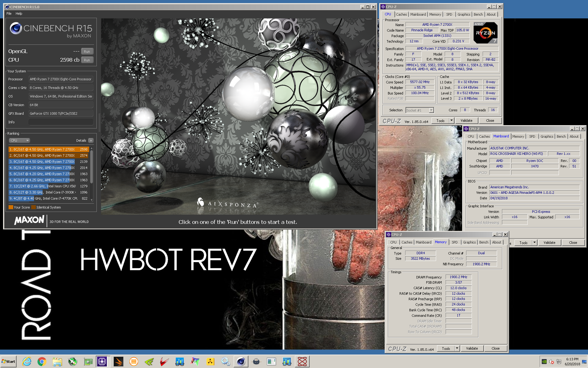588x368 pixels.
Task: Click Close button in top CPU-Z window
Action: 490,121
